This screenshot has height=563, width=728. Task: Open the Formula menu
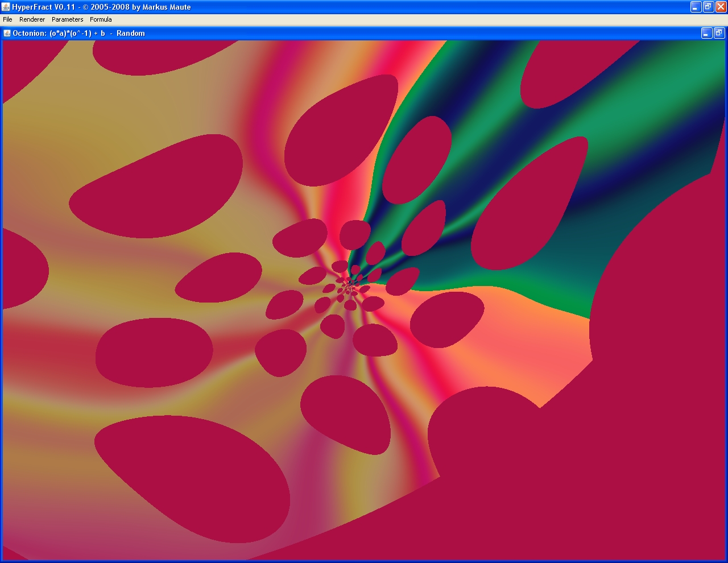(x=101, y=19)
